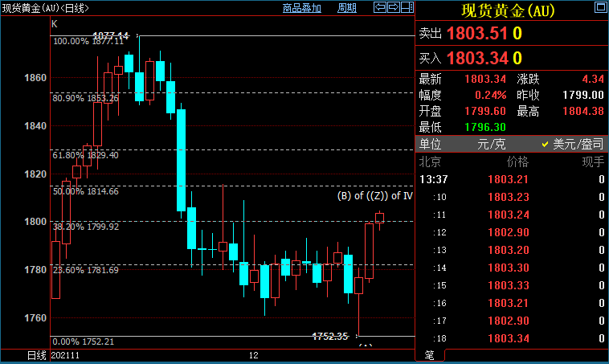This screenshot has width=609, height=364.
Task: Click the K indicator label on chart
Action: point(55,24)
